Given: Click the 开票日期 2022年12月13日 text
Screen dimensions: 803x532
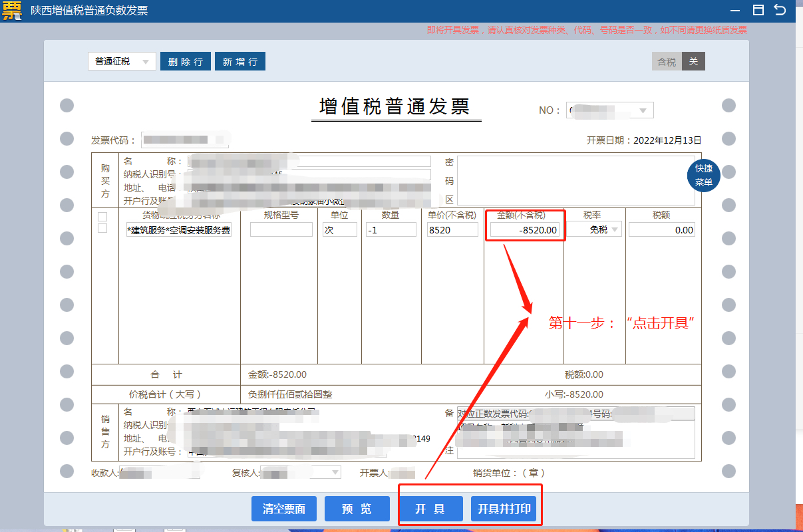Looking at the screenshot, I should [x=644, y=140].
